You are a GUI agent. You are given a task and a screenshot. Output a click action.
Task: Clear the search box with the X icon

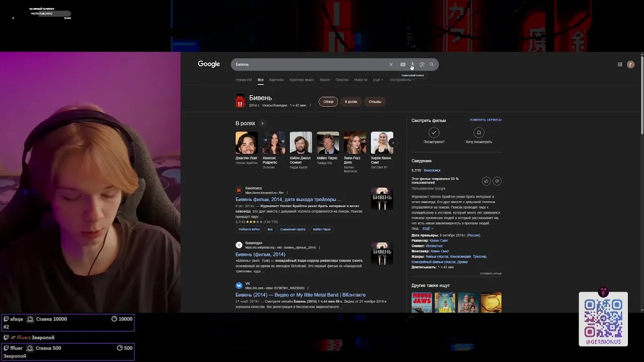click(x=391, y=64)
